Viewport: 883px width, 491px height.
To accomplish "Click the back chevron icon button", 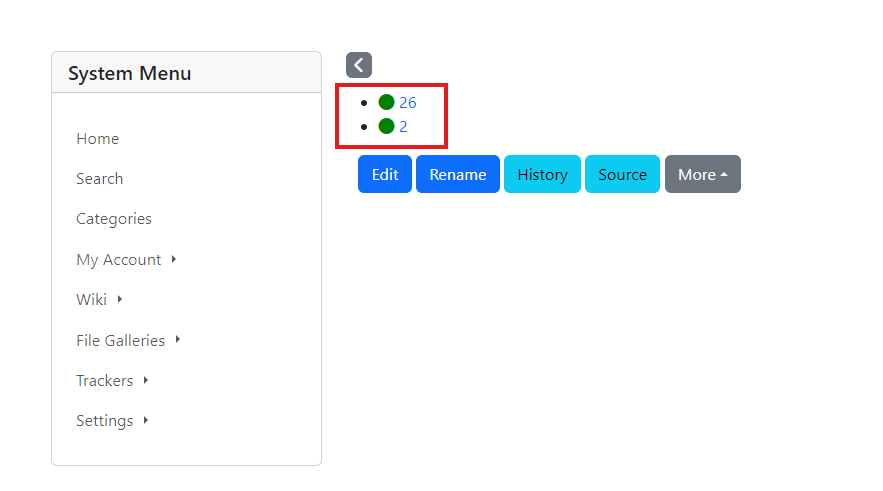I will coord(359,65).
